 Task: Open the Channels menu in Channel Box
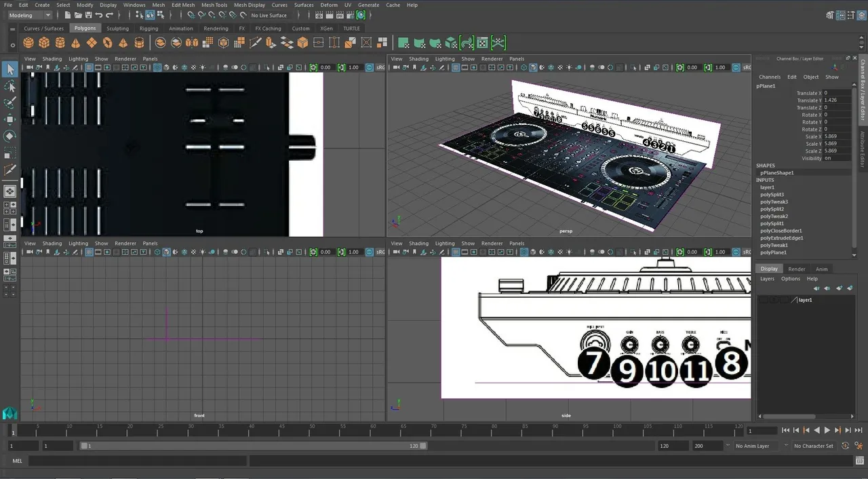click(x=770, y=77)
